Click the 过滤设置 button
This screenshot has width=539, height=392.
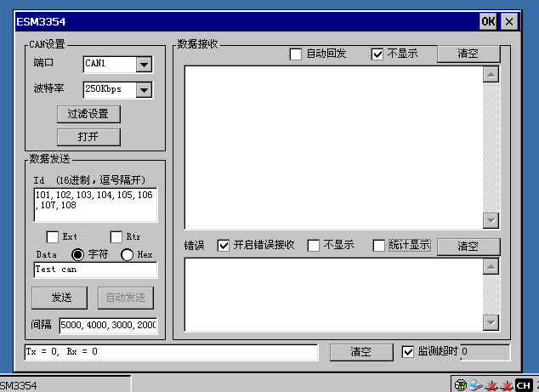click(x=88, y=114)
